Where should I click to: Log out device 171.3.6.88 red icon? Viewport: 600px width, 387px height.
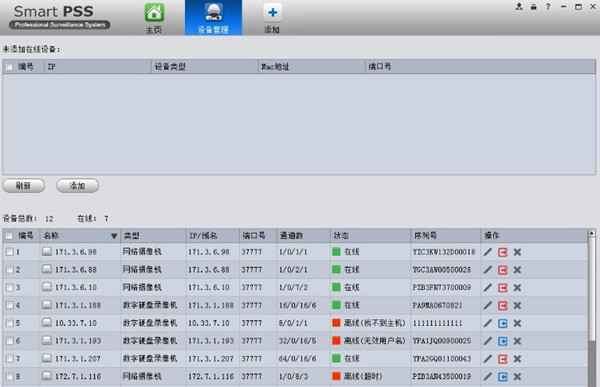click(503, 270)
